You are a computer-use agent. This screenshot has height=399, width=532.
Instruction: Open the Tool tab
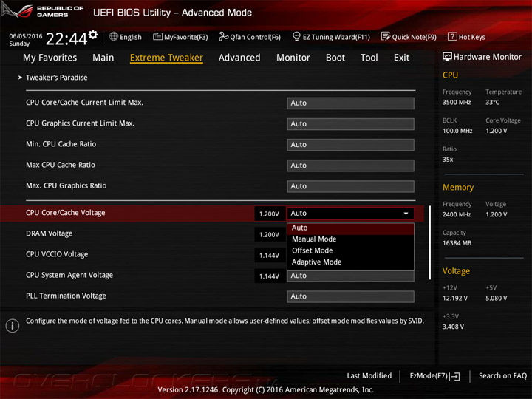point(369,58)
